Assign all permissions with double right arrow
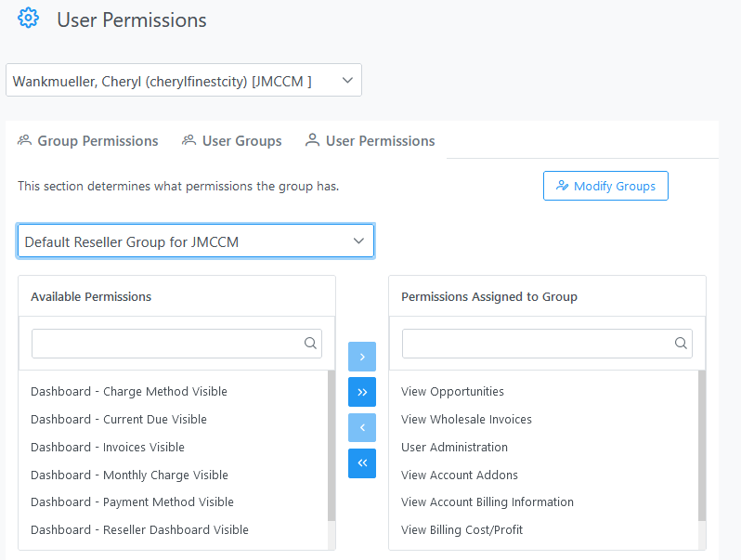The image size is (741, 560). point(362,392)
